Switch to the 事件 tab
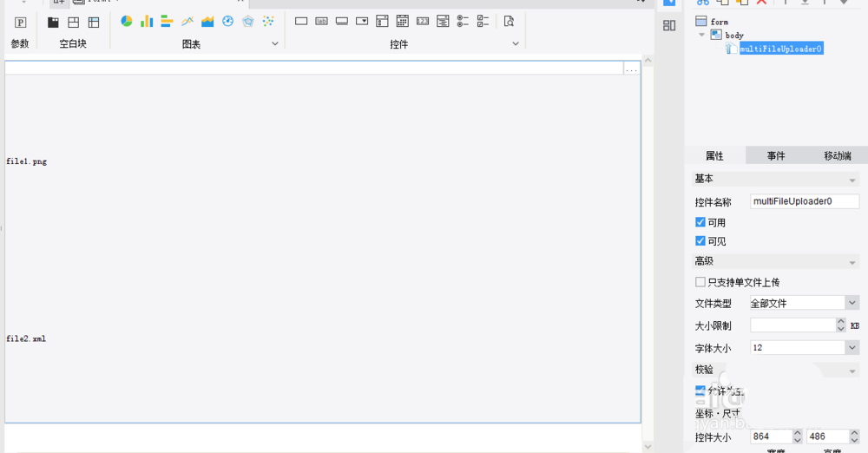This screenshot has height=453, width=868. tap(775, 156)
